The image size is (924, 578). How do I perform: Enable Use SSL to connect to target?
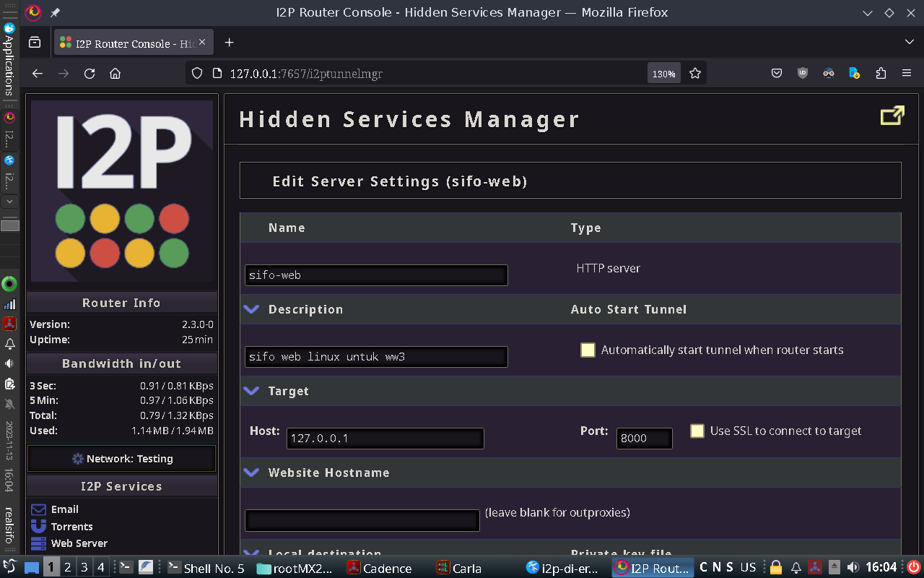coord(697,431)
